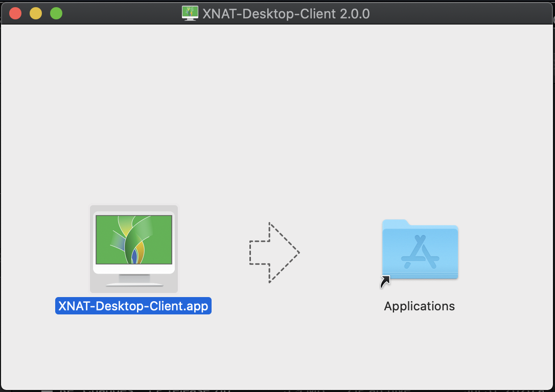Click the green leaf logo on XNAT monitor
Screen dimensions: 555x392
[x=134, y=239]
